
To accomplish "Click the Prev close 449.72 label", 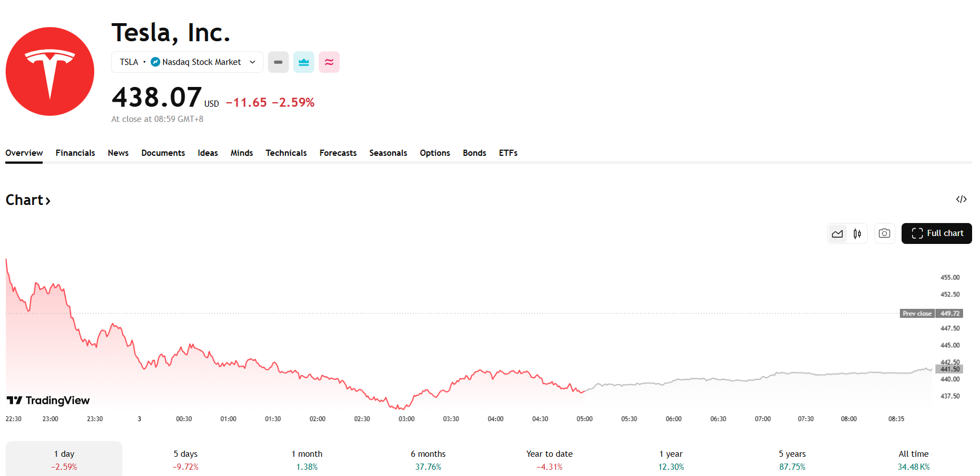I will click(x=931, y=313).
